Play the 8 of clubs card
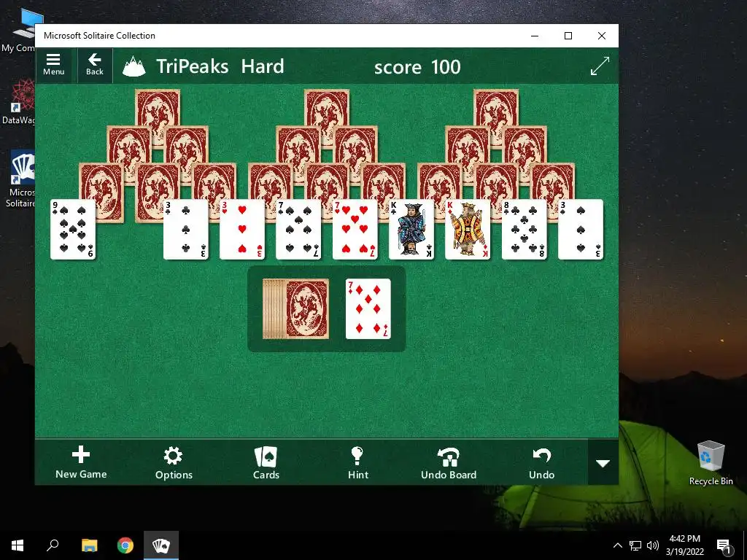Screen dimensions: 747x560 [x=524, y=230]
